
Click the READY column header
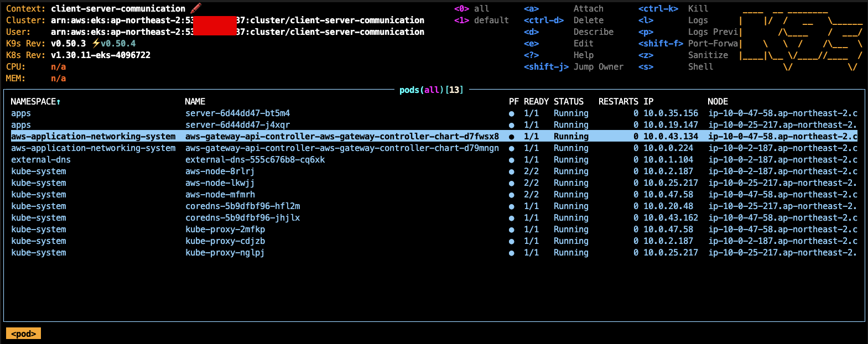(536, 102)
